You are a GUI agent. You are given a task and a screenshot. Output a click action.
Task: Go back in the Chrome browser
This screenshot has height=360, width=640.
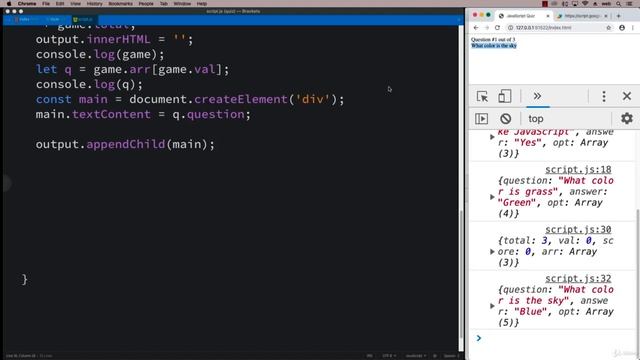click(x=476, y=28)
